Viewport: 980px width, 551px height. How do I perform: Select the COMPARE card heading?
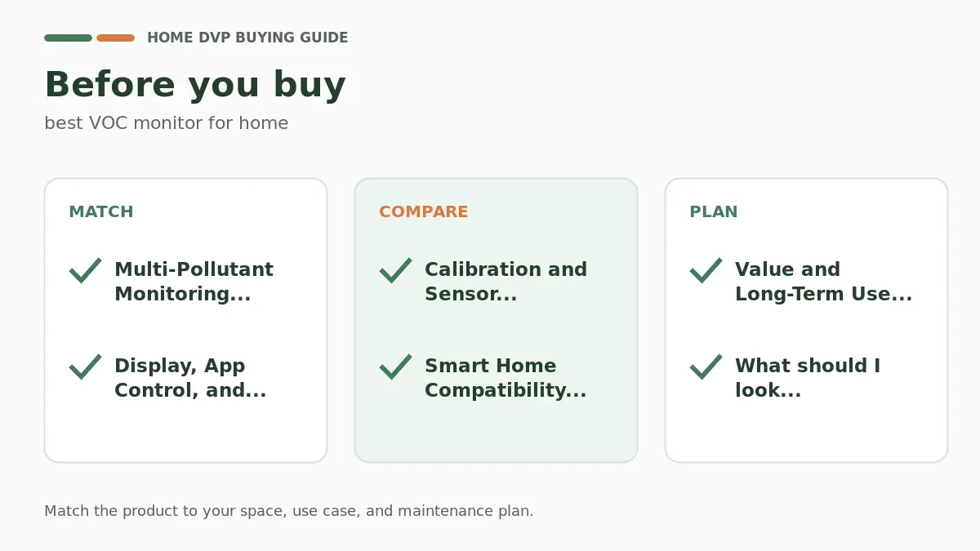click(424, 212)
